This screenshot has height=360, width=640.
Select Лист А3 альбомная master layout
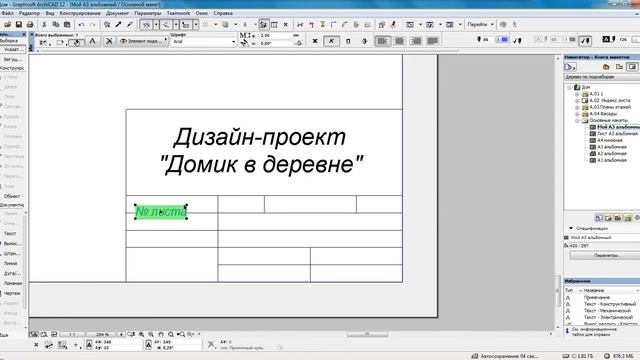pyautogui.click(x=617, y=133)
